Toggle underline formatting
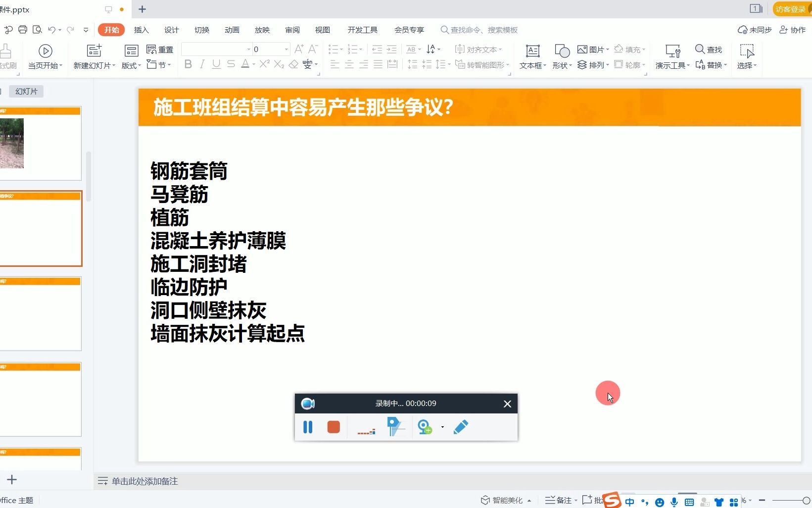 coord(216,64)
